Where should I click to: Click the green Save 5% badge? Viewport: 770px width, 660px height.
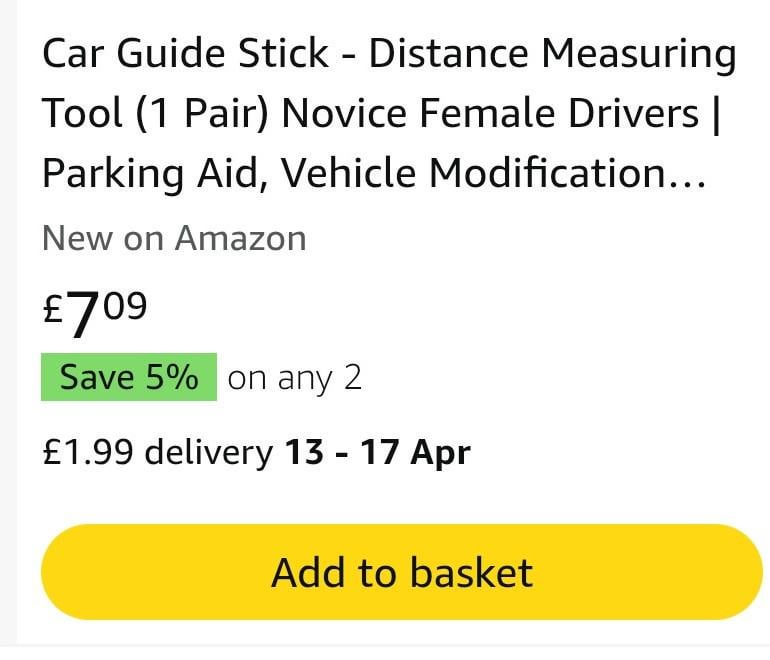tap(129, 379)
